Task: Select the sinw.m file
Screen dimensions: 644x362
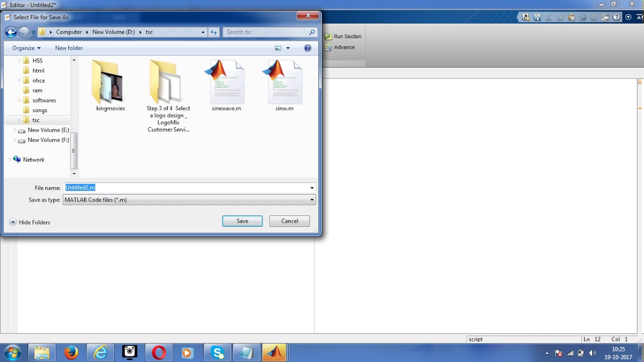Action: [284, 86]
